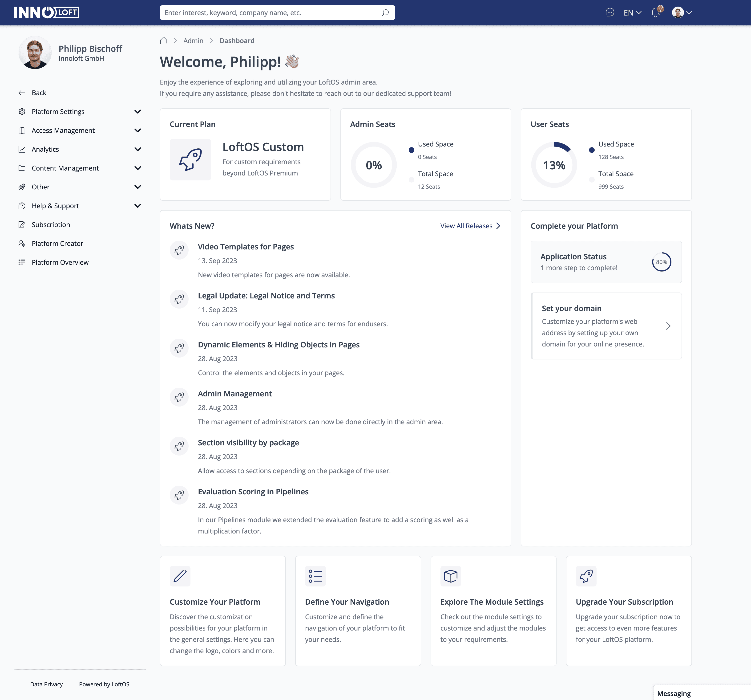Expand the Content Management section
This screenshot has height=700, width=751.
tap(137, 168)
